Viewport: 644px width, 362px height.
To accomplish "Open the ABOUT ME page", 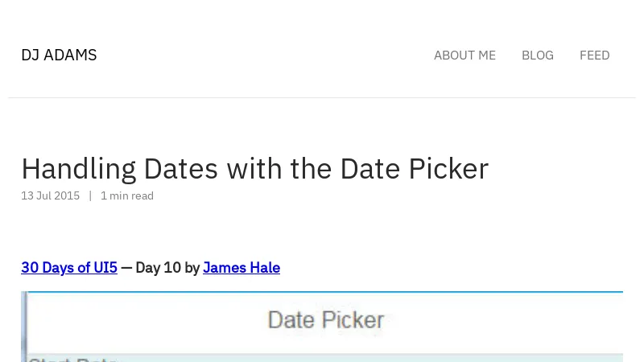I will (464, 56).
